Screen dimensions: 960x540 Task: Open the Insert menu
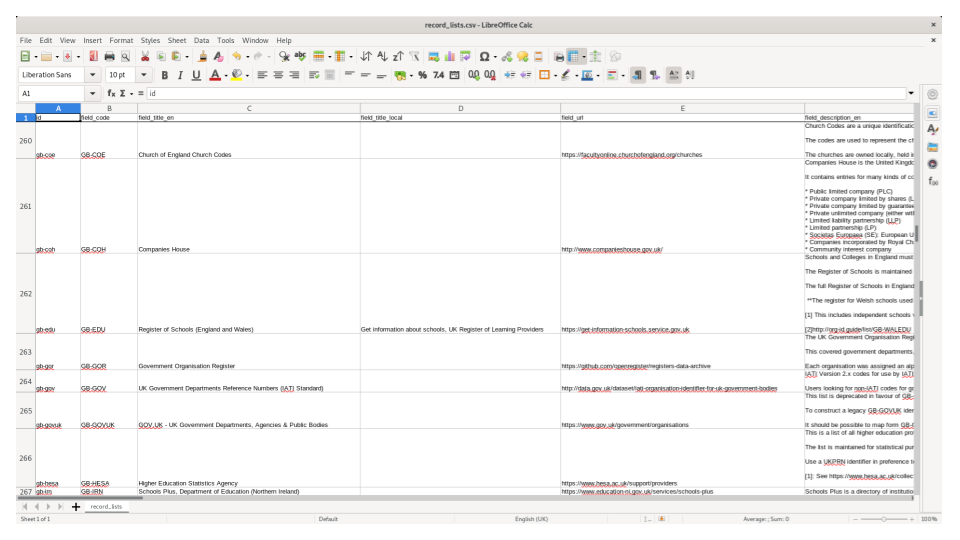point(92,40)
